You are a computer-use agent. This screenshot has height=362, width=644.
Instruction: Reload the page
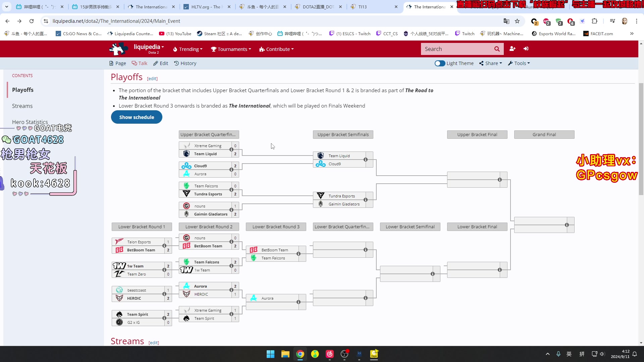click(x=32, y=21)
